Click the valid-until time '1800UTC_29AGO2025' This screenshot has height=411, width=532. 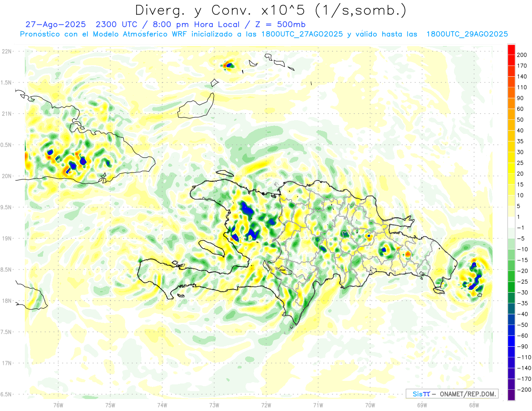pyautogui.click(x=467, y=34)
